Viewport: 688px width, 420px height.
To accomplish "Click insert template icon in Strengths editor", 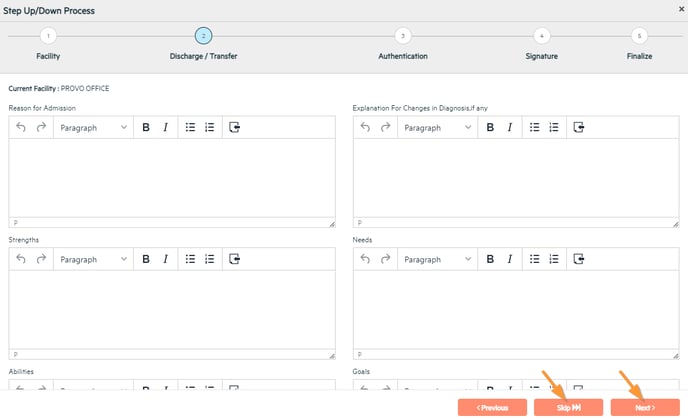I will coord(235,259).
